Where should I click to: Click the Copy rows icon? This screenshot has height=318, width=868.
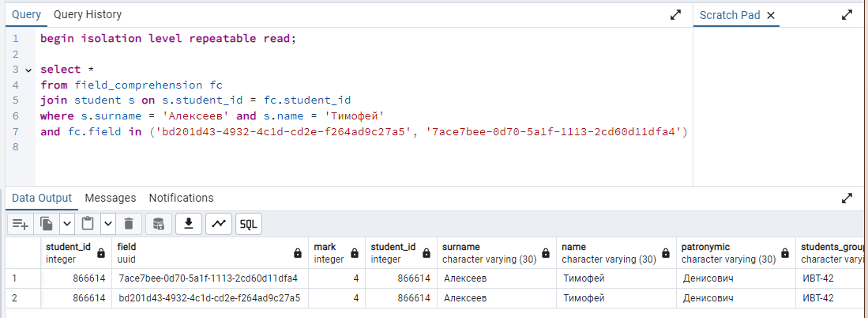pos(47,224)
